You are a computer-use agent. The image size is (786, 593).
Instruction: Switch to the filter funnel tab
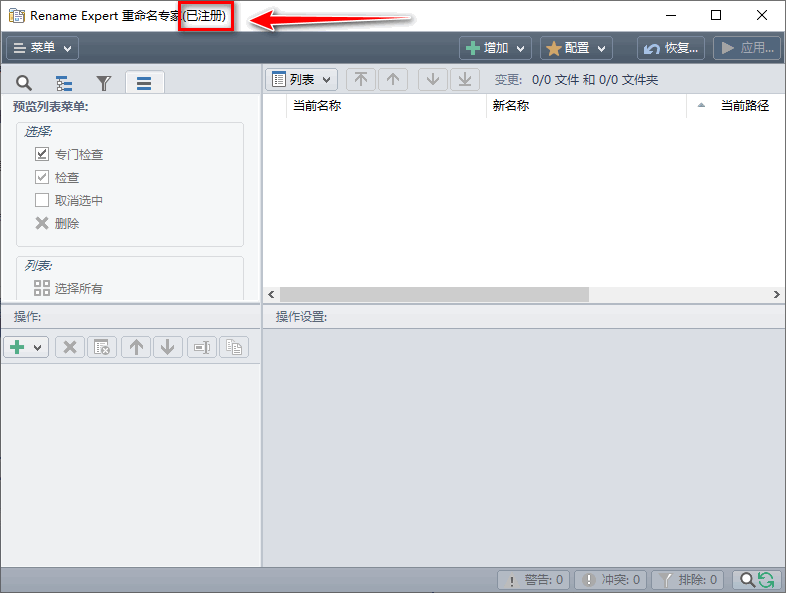[104, 83]
